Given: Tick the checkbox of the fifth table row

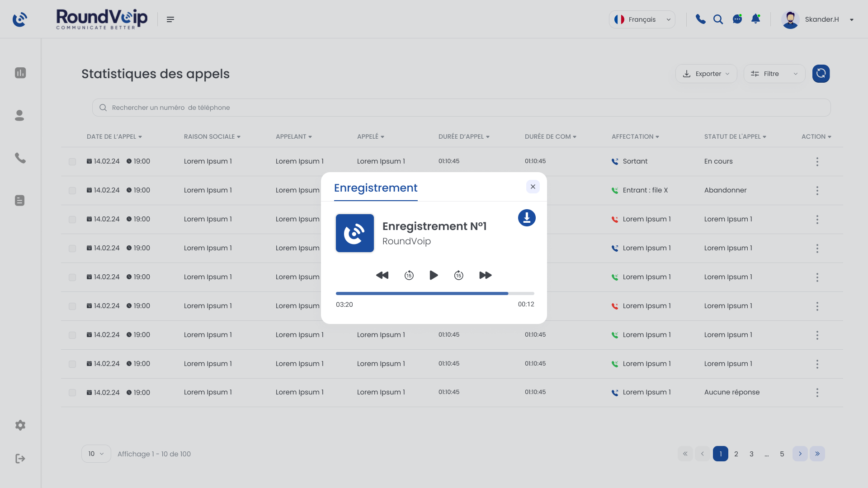Looking at the screenshot, I should coord(72,277).
